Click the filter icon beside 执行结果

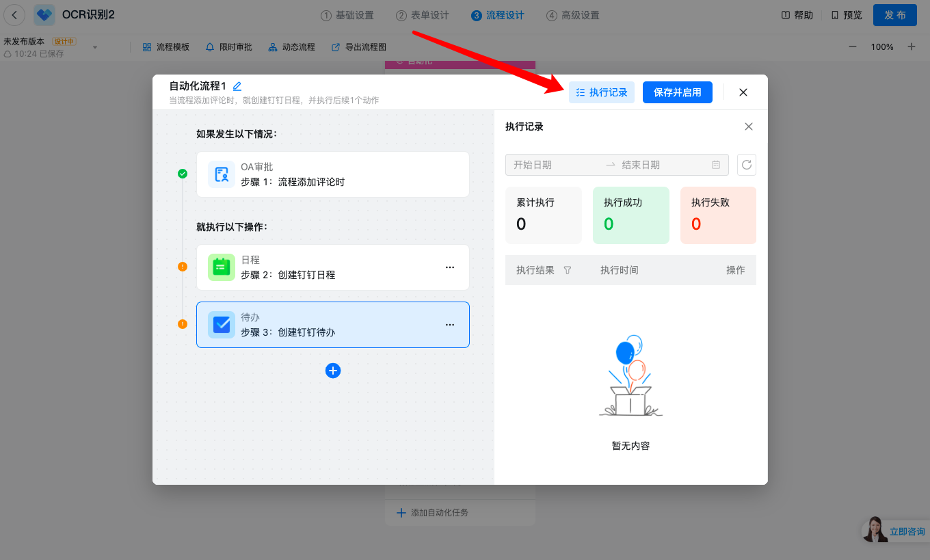pyautogui.click(x=567, y=270)
